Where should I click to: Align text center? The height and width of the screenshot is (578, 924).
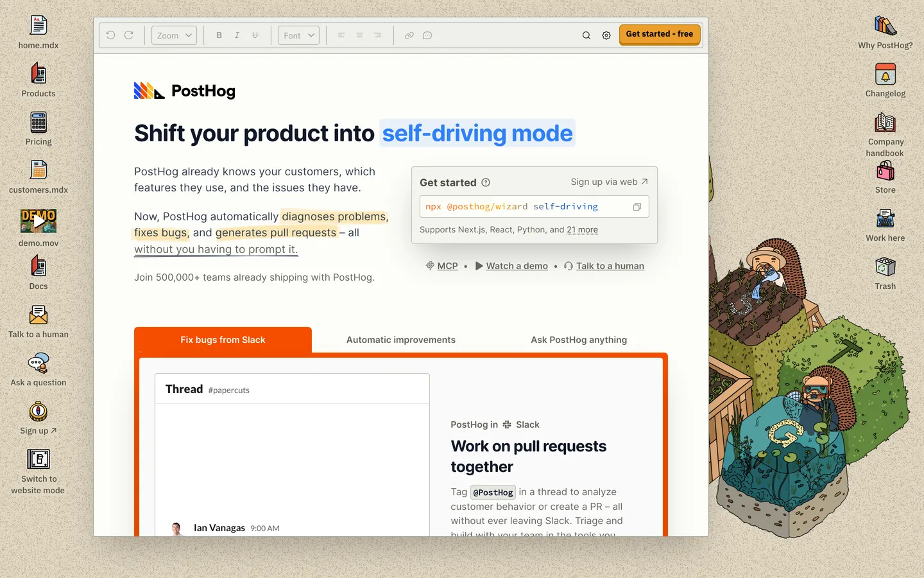pyautogui.click(x=359, y=35)
